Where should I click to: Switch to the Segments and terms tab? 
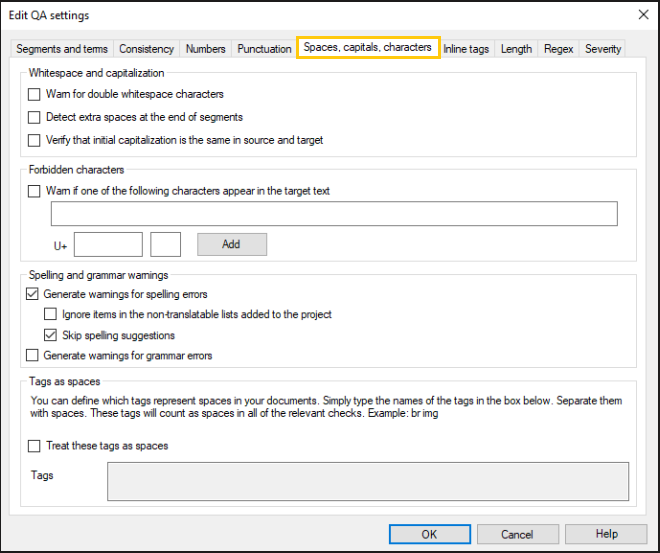[62, 49]
